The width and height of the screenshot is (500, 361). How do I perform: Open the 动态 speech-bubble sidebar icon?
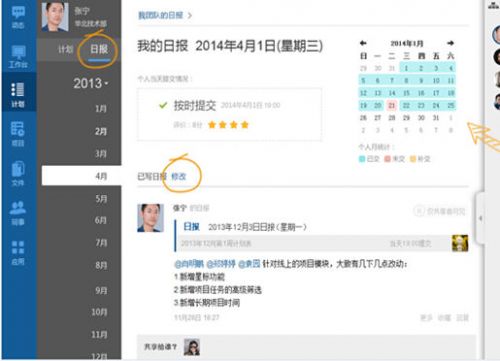click(18, 13)
